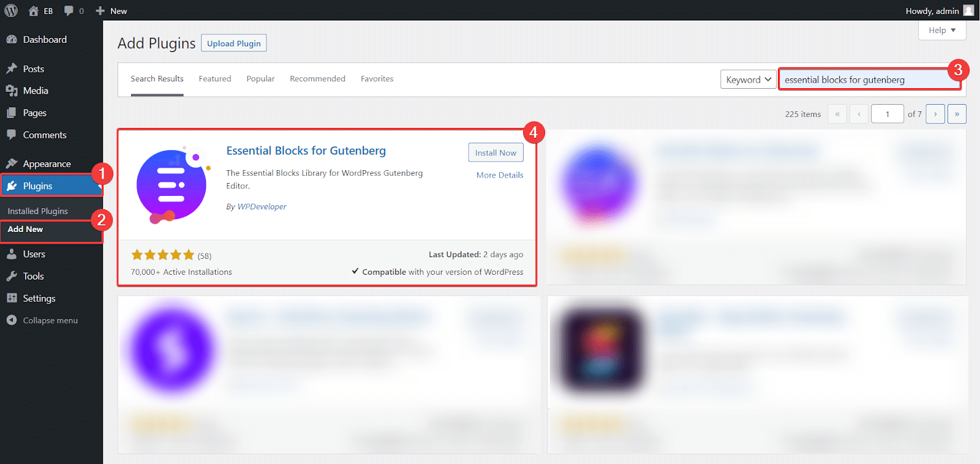The image size is (980, 464).
Task: Click the plugin search input field
Action: pos(869,80)
